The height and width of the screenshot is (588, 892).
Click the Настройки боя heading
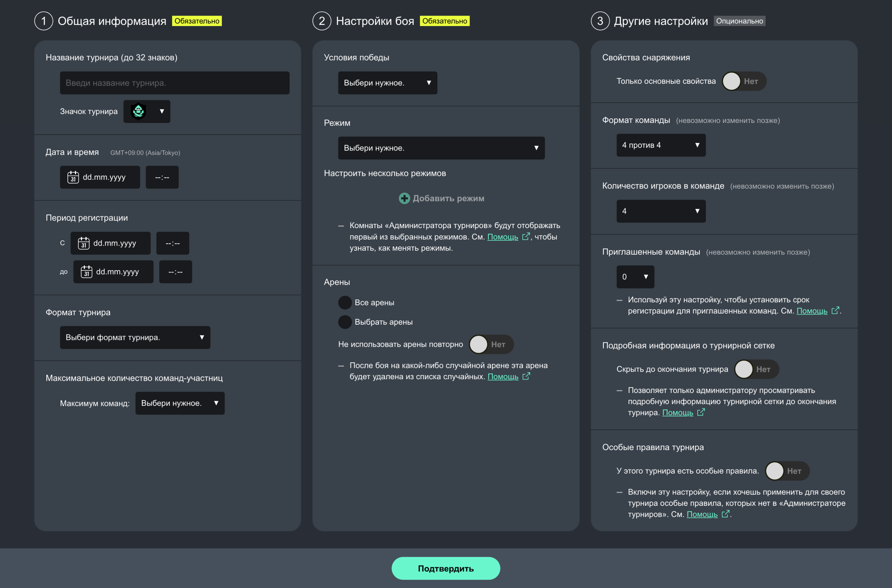375,21
